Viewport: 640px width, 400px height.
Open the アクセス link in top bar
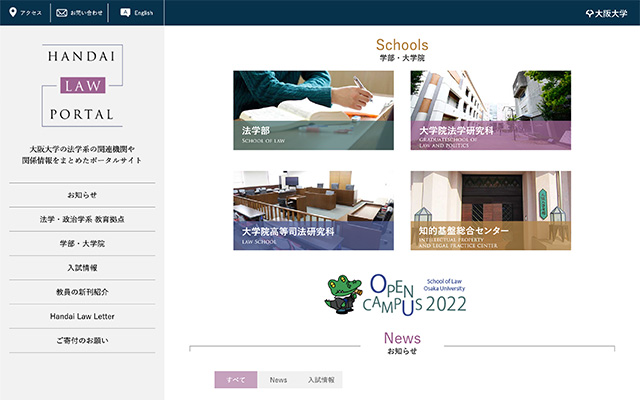pos(31,13)
